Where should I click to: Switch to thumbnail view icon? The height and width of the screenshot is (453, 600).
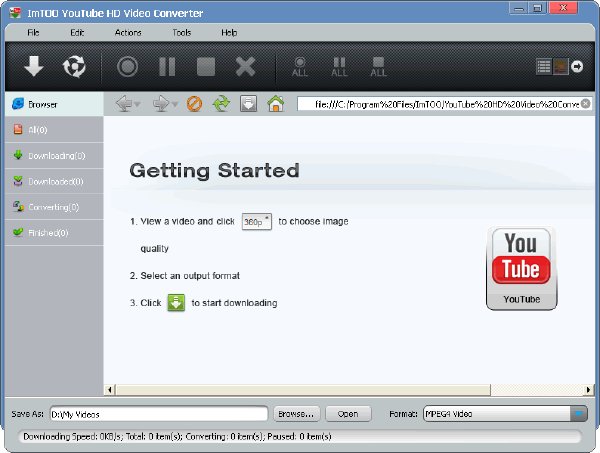[x=561, y=67]
